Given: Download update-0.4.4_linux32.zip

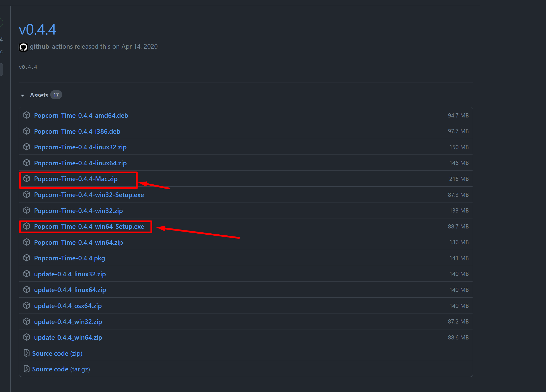Looking at the screenshot, I should click(x=70, y=274).
